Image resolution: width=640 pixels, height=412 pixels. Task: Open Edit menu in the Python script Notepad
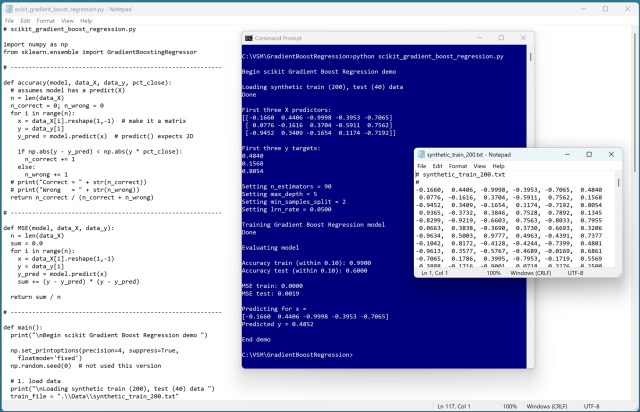(x=27, y=20)
